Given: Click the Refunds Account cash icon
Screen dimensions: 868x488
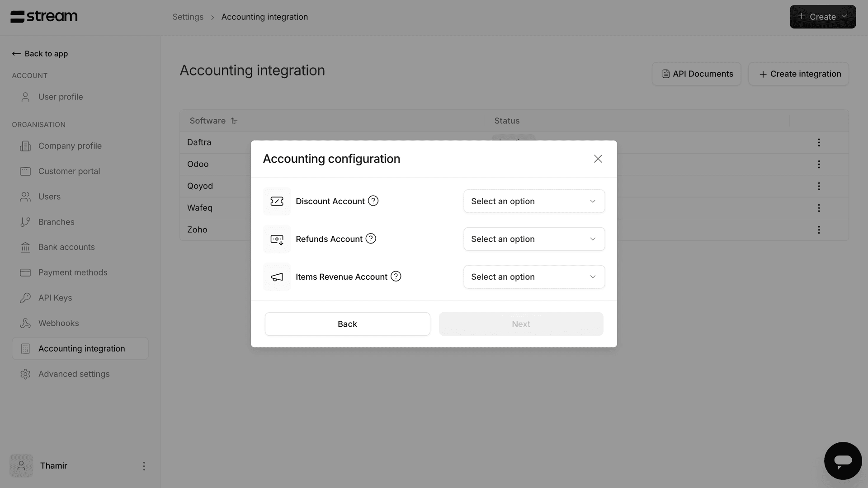Looking at the screenshot, I should pyautogui.click(x=277, y=239).
